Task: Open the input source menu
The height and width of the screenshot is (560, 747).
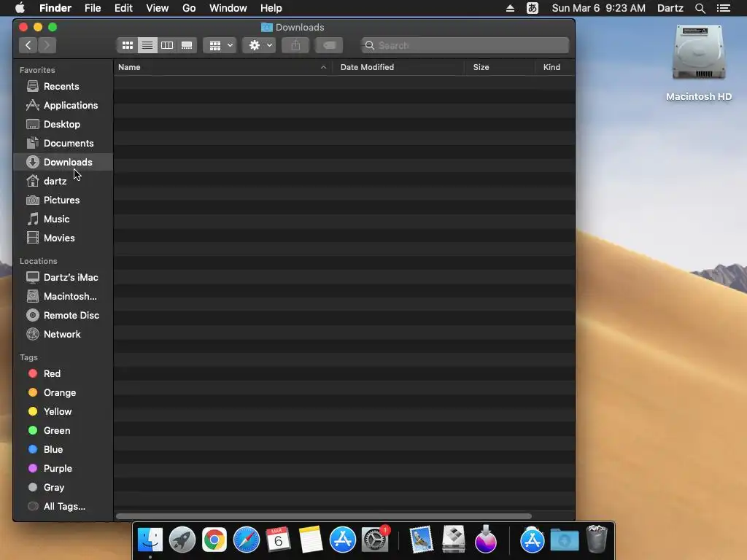Action: click(x=532, y=8)
